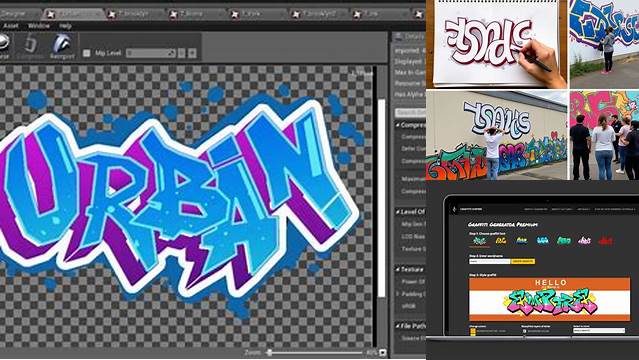Select the yellow graffiti font style icon
The height and width of the screenshot is (360, 639).
coord(500,240)
